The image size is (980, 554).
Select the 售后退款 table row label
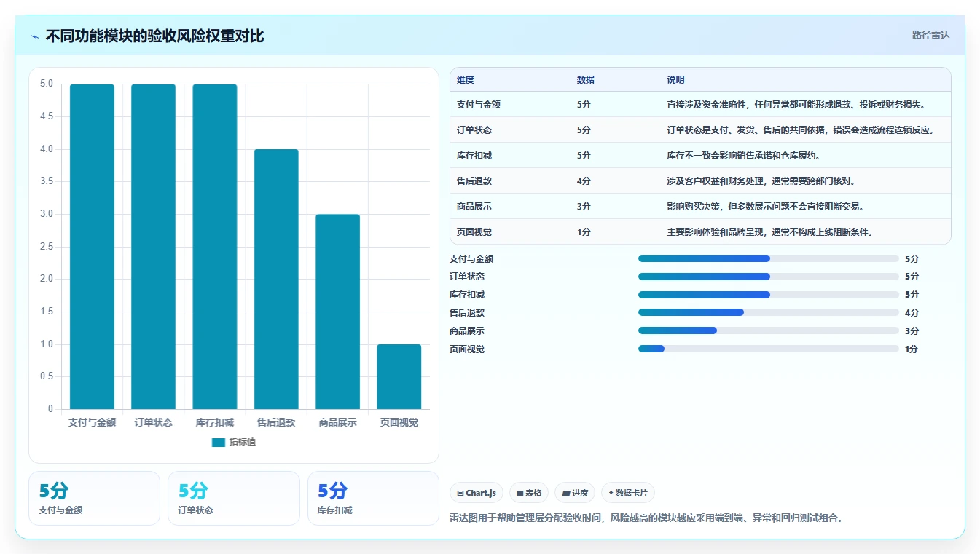pos(474,181)
